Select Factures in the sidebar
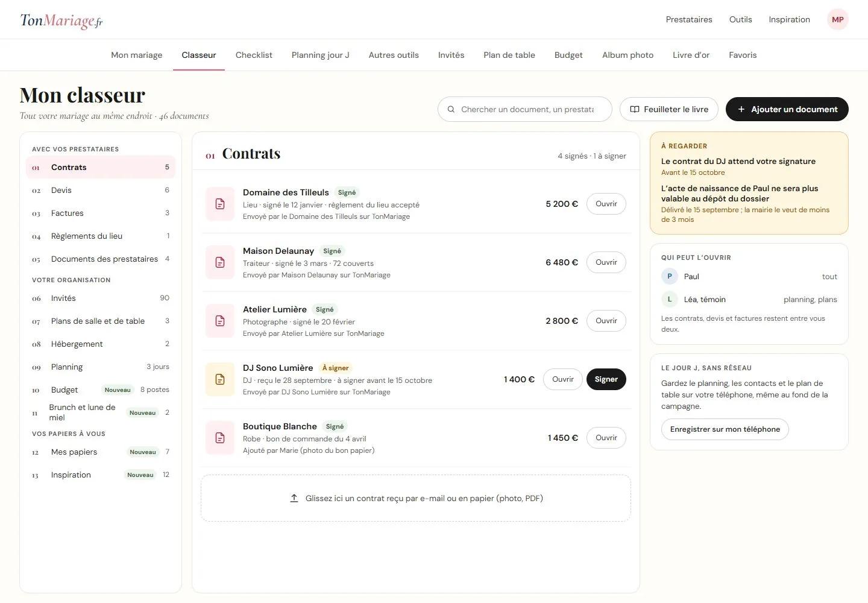Viewport: 868px width, 603px height. click(101, 213)
